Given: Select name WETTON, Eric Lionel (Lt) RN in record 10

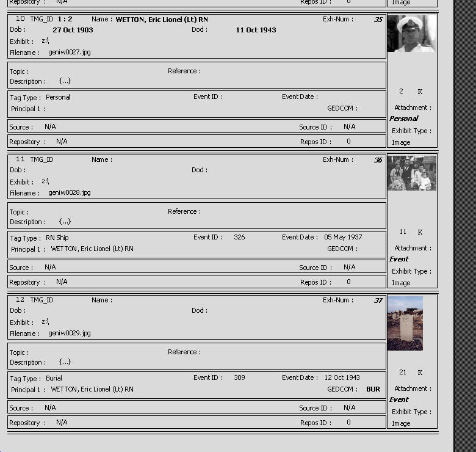Looking at the screenshot, I should (x=162, y=20).
